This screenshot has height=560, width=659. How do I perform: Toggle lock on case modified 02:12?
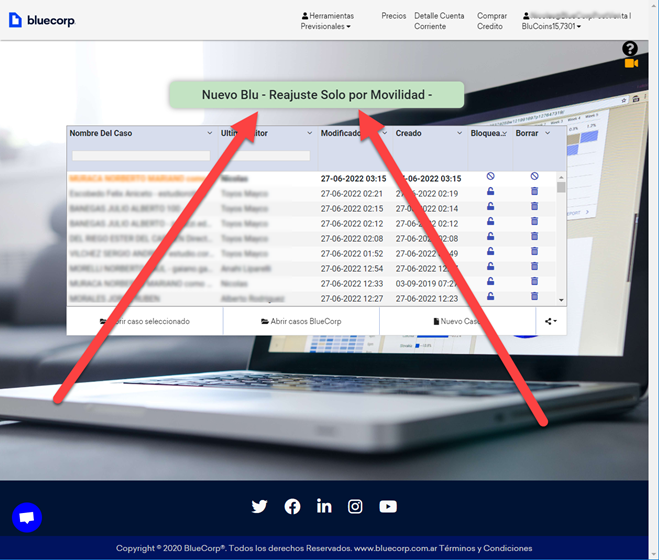pyautogui.click(x=490, y=222)
